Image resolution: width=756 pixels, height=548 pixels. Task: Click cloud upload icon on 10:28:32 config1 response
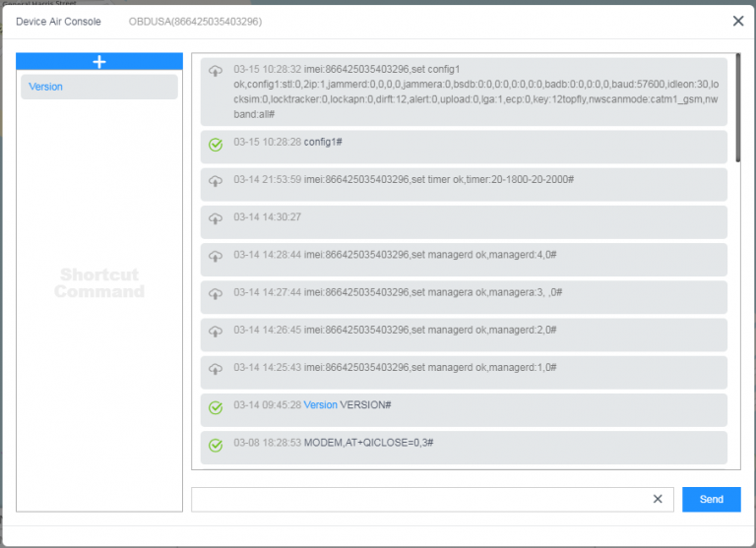click(x=216, y=71)
